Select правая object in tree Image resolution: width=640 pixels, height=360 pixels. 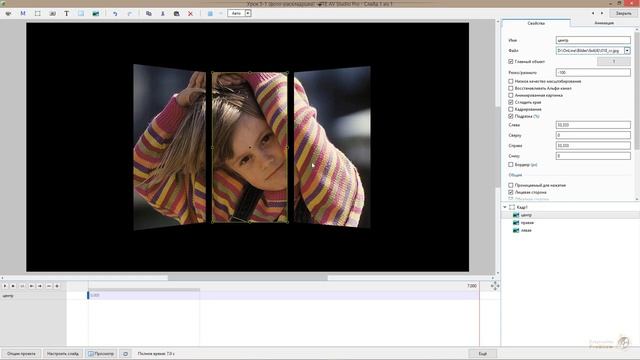point(527,223)
